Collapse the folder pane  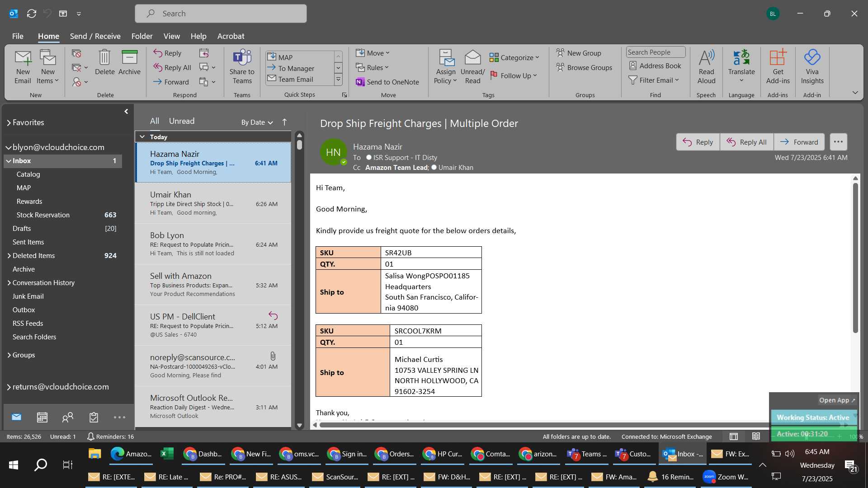(126, 111)
